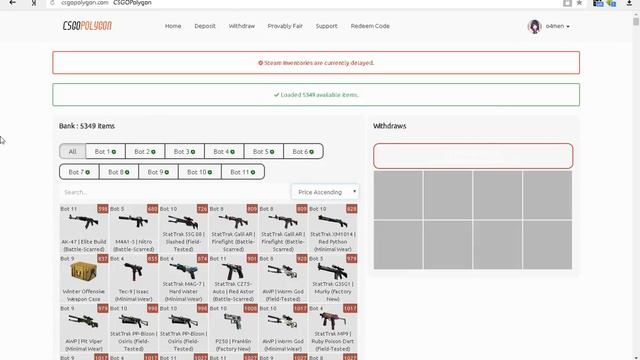Open the Price Ascending sort dropdown
Screen dimensions: 640x360
(x=325, y=192)
